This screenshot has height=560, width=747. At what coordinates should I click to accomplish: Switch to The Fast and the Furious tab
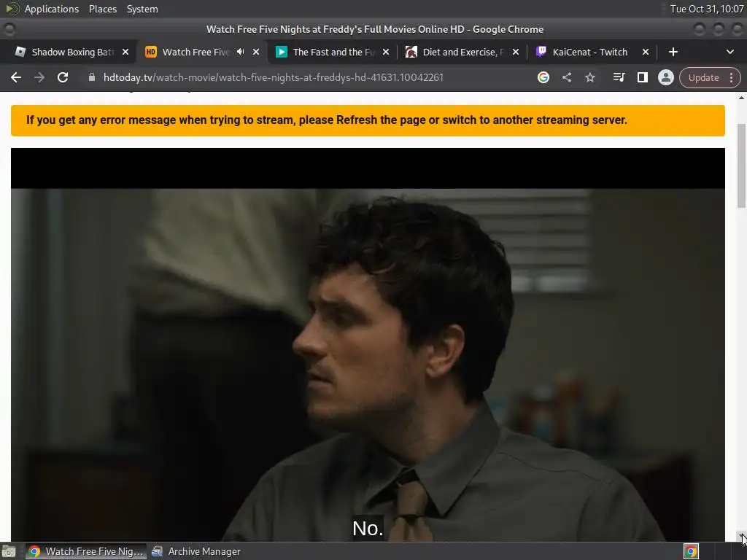tap(333, 52)
